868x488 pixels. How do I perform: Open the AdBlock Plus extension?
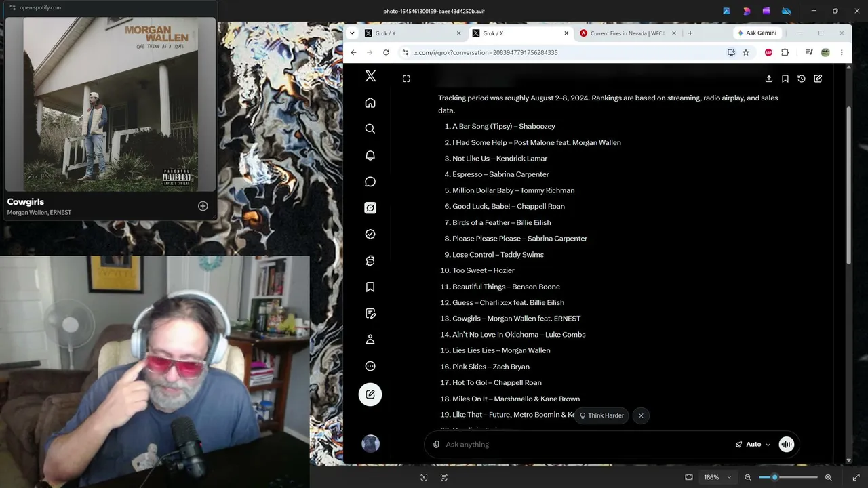pyautogui.click(x=768, y=52)
